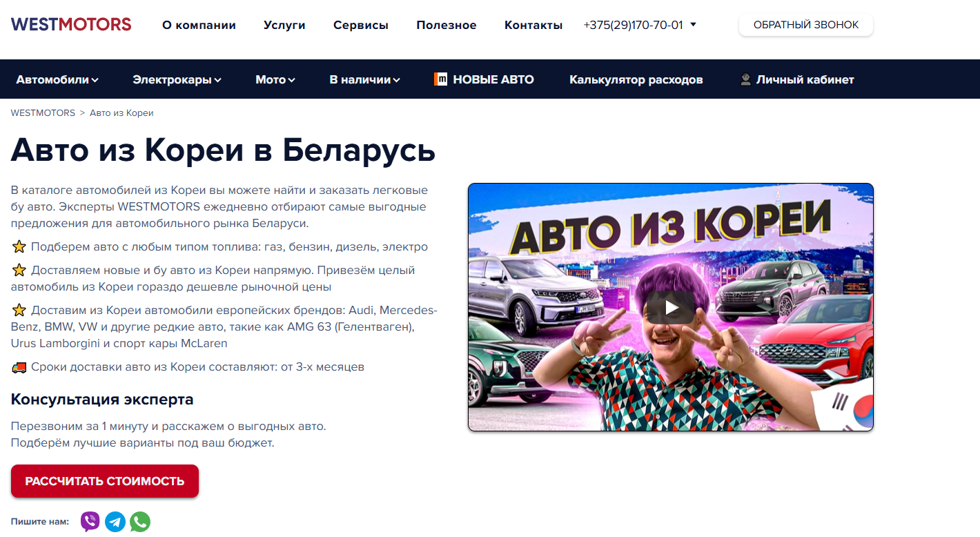Expand phone number list arrow
Screen dimensions: 980x537
693,24
